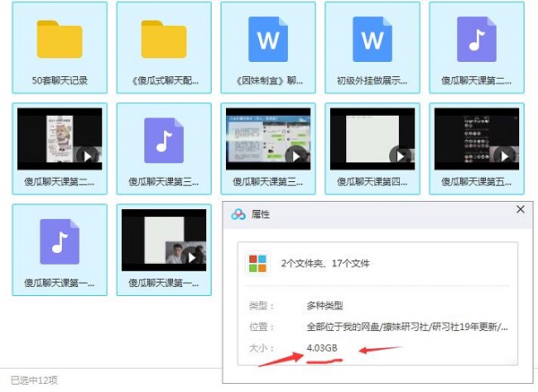
Task: Click the Baidu Netdisk logo in 属性 dialog
Action: click(x=239, y=214)
